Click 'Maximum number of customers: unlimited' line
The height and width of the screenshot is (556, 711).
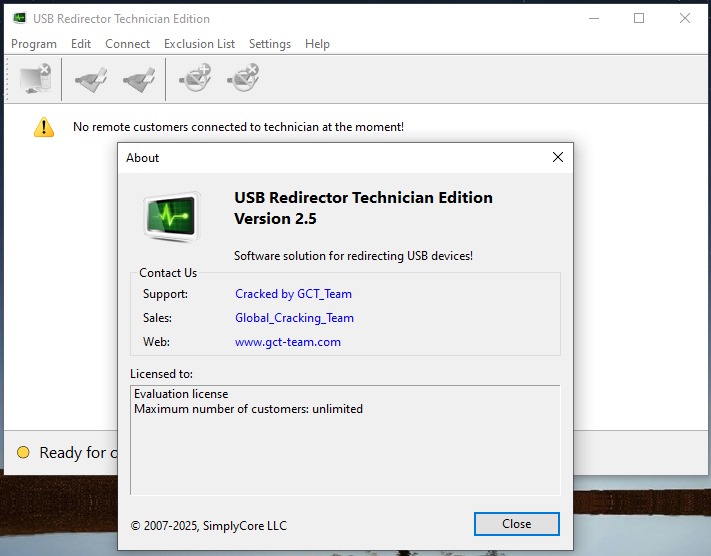click(x=248, y=409)
